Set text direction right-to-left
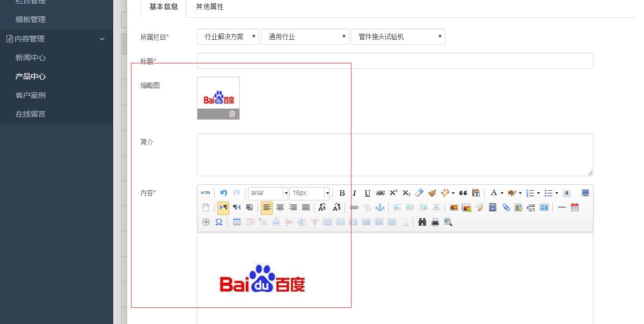This screenshot has width=644, height=324. click(237, 207)
